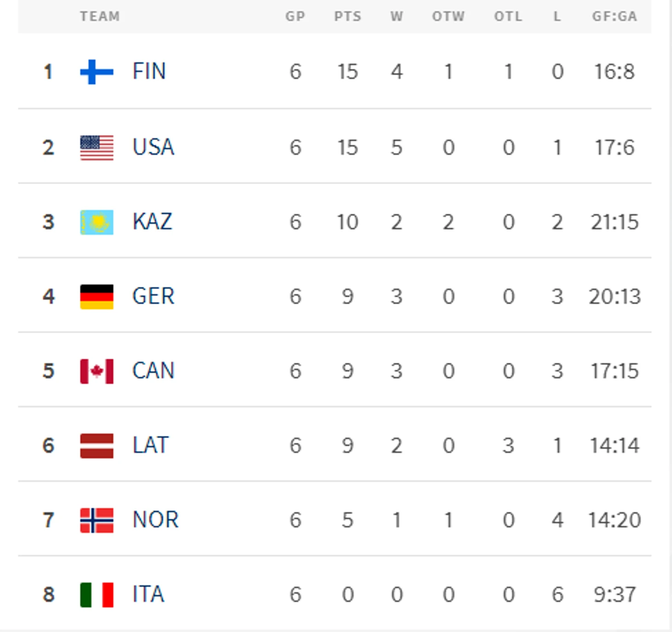672x632 pixels.
Task: Click the Canada flag icon
Action: point(97,371)
